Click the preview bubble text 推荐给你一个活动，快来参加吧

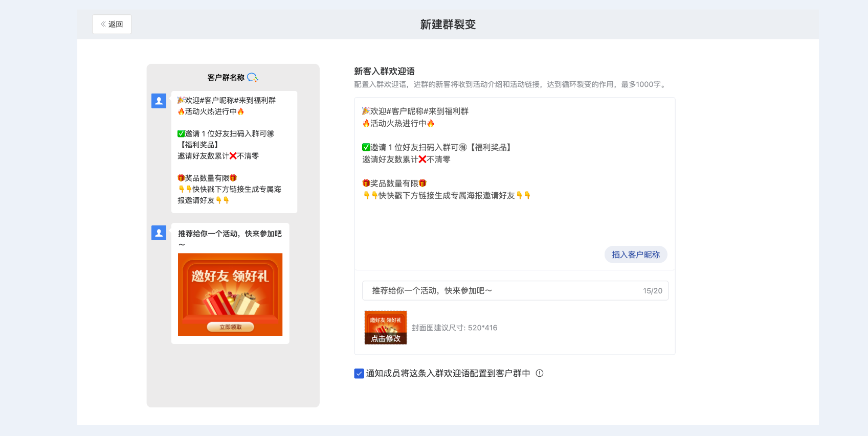click(230, 239)
